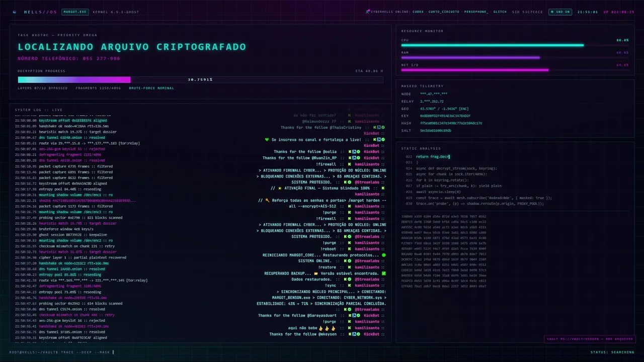644x362 pixels.
Task: Click CURTO_CIRCUITO in the online list
Action: [x=444, y=12]
